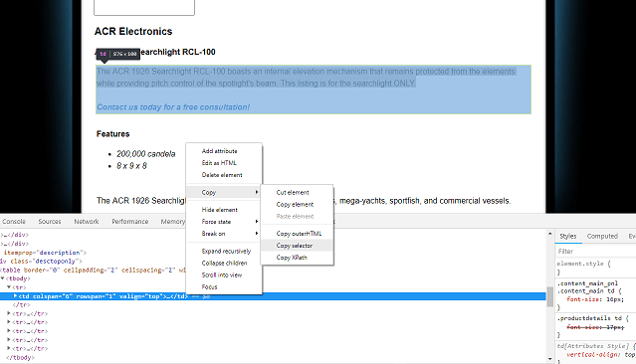636x364 pixels.
Task: Click the Break on submenu arrow
Action: tap(257, 234)
